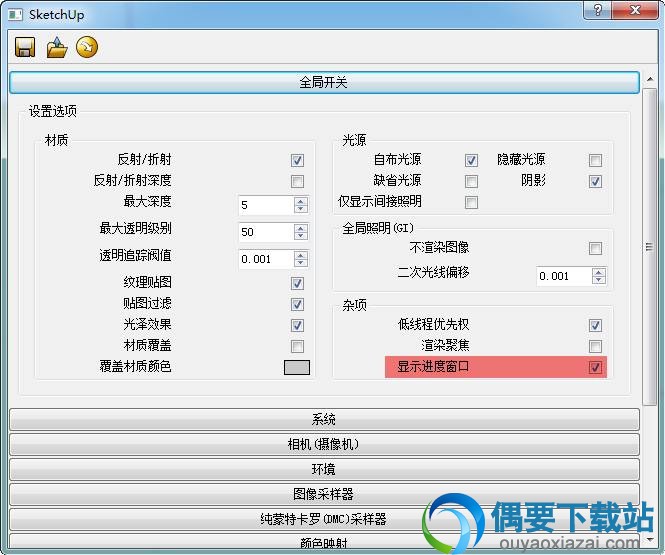Expand the 环境 rollout

pyautogui.click(x=324, y=469)
